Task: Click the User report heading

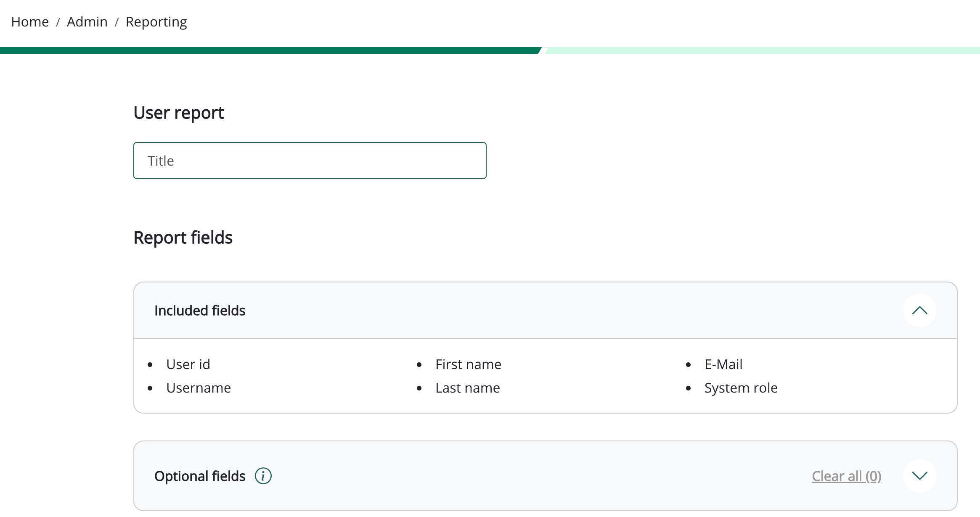Action: (178, 113)
